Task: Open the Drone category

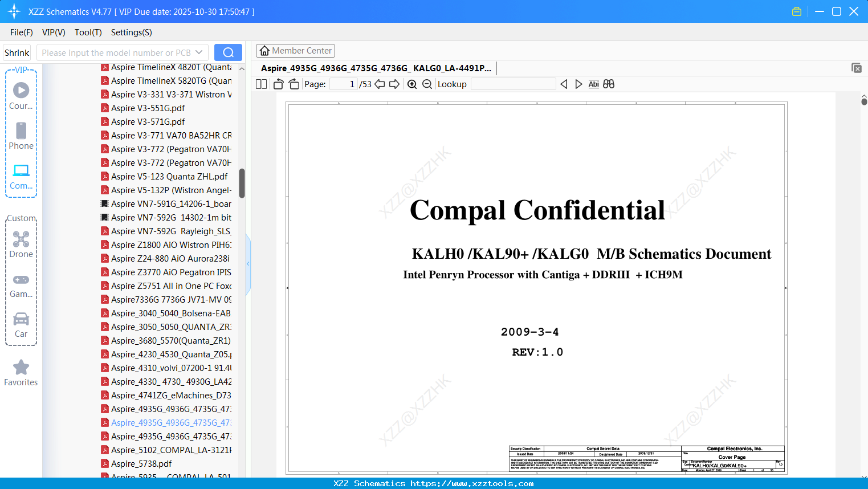Action: [x=21, y=244]
